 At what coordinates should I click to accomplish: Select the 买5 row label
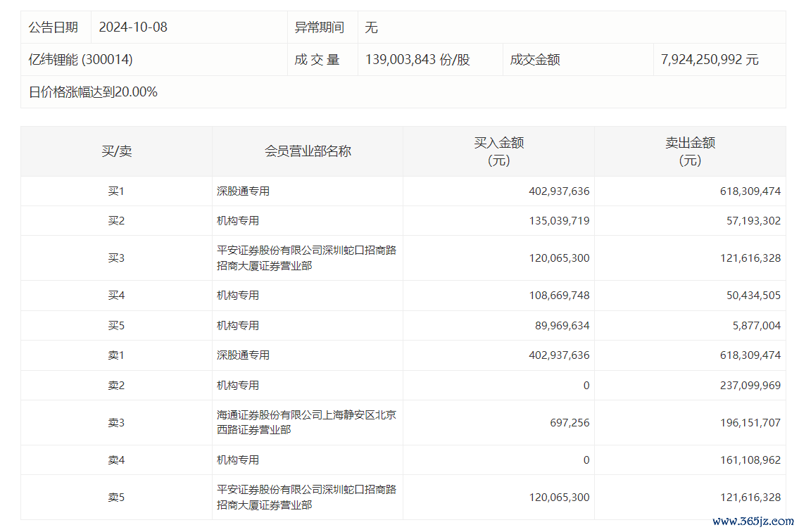(116, 325)
